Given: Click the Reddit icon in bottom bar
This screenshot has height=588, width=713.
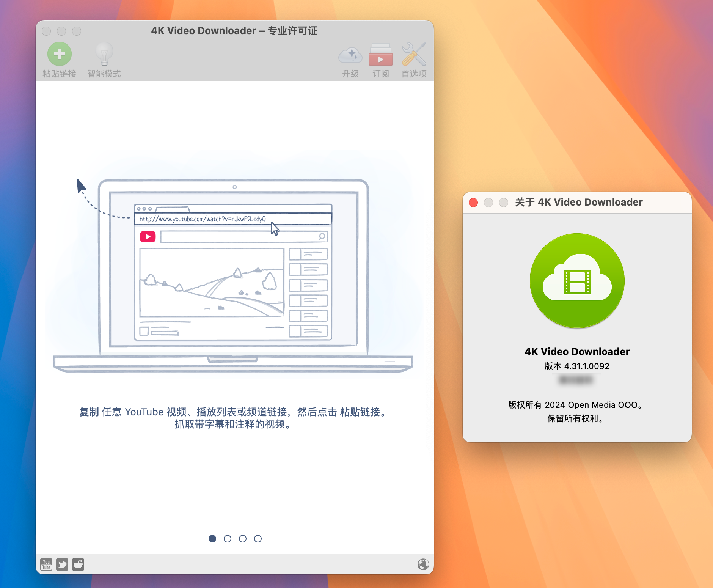Looking at the screenshot, I should [78, 564].
